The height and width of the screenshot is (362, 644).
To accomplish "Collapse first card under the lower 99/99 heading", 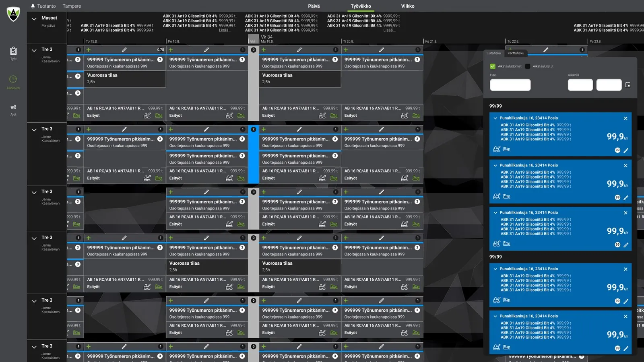I will pos(495,269).
